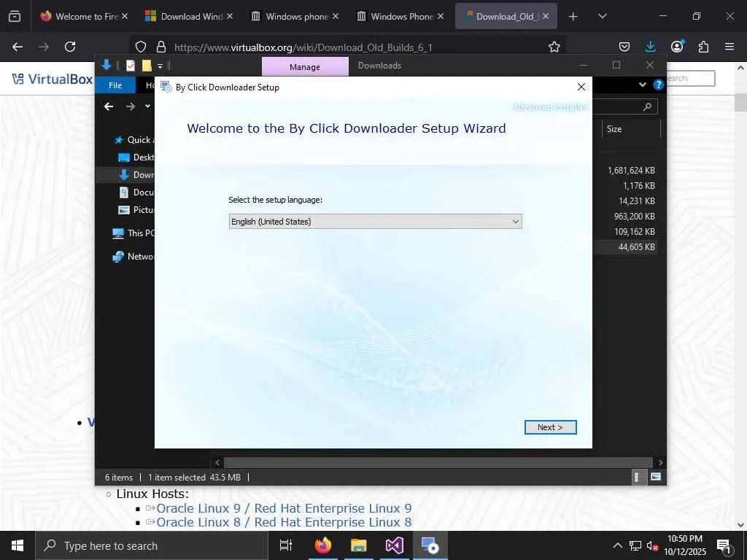The width and height of the screenshot is (747, 560).
Task: Switch to Download Windows tab
Action: tap(189, 16)
